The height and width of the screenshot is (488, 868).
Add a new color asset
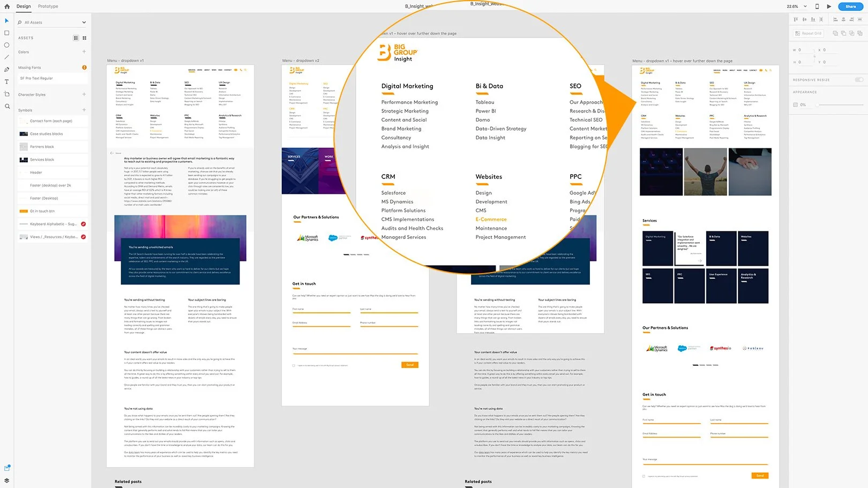84,51
